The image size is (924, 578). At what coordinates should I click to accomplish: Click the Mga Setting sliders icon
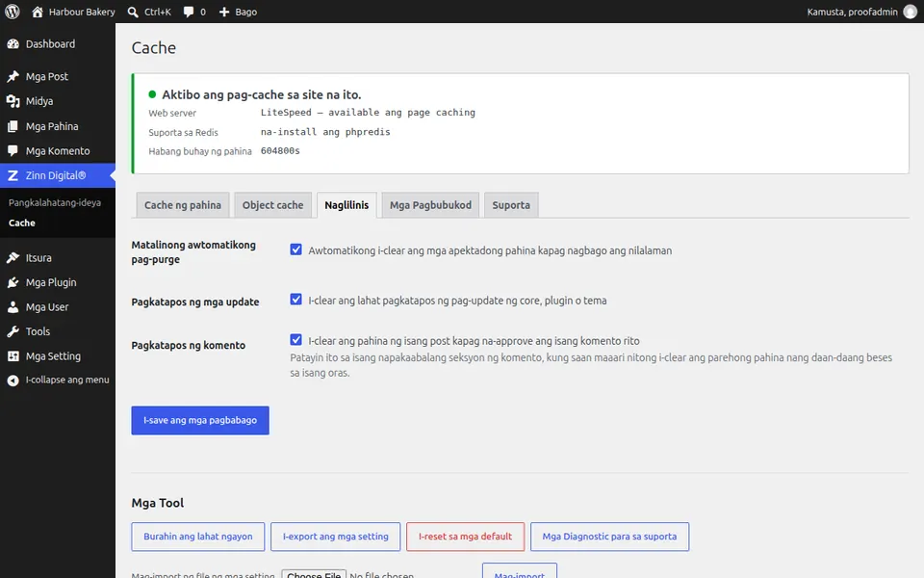(13, 356)
